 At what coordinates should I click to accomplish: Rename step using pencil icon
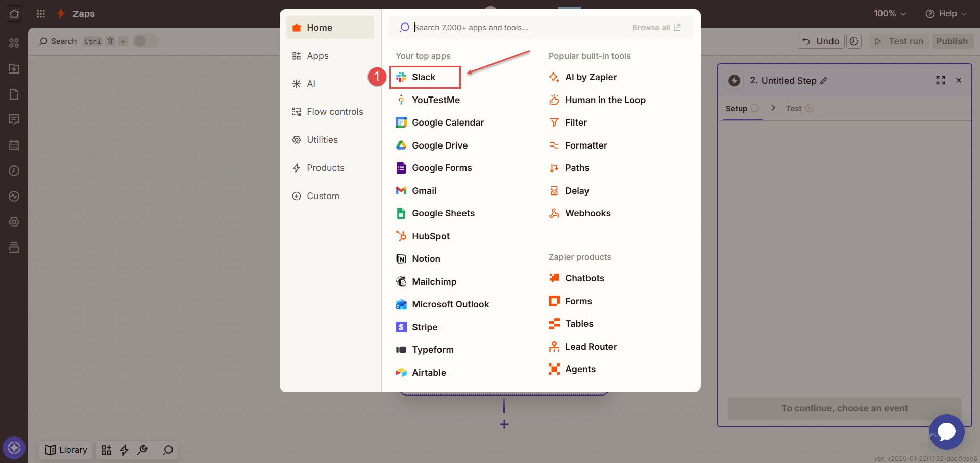pyautogui.click(x=824, y=81)
